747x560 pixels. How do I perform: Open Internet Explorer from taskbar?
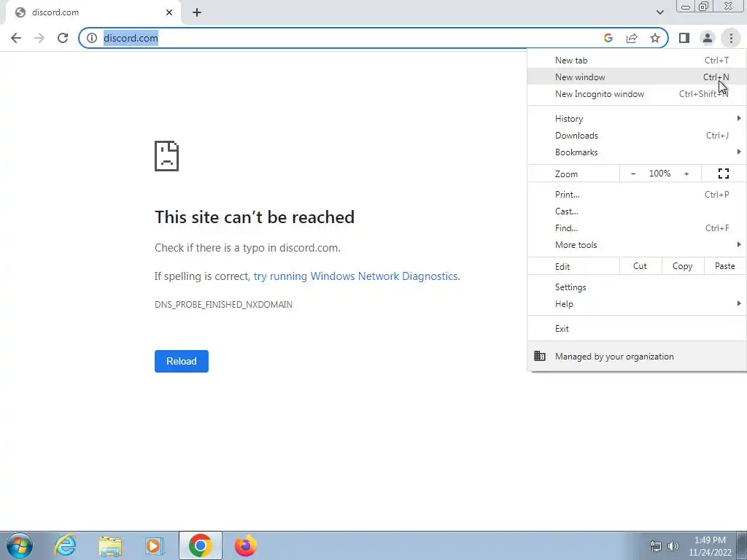point(65,545)
